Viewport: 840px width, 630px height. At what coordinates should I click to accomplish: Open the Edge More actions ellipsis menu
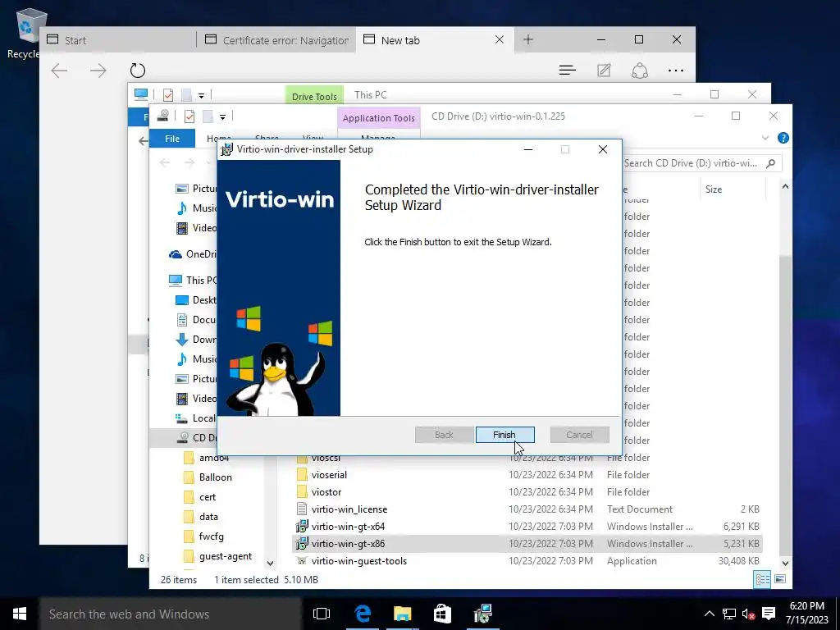click(x=676, y=71)
